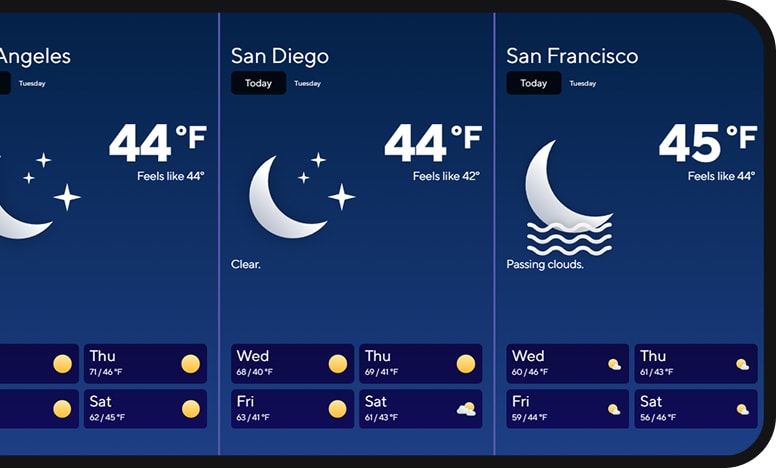
Task: Open San Francisco Thursday forecast card
Action: pyautogui.click(x=695, y=364)
